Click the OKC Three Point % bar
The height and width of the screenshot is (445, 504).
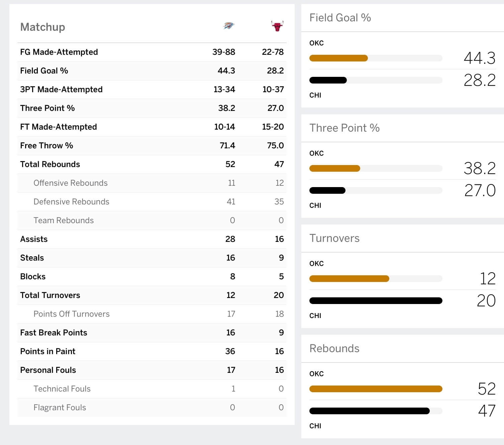(335, 168)
